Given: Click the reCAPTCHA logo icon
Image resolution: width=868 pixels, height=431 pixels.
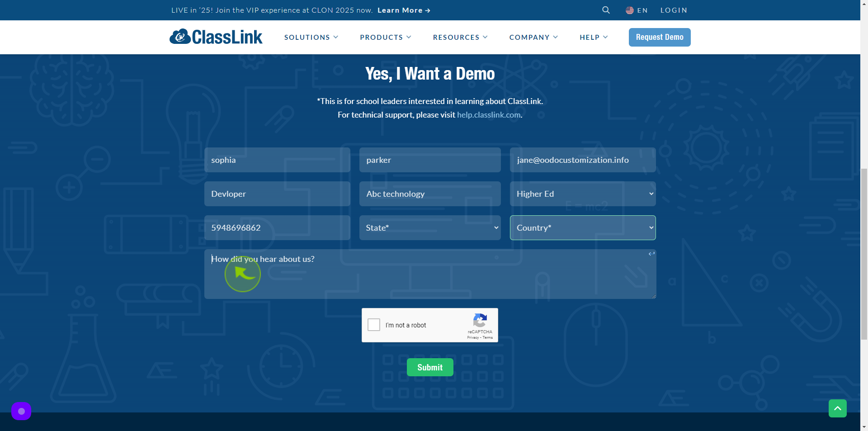Looking at the screenshot, I should (x=480, y=321).
